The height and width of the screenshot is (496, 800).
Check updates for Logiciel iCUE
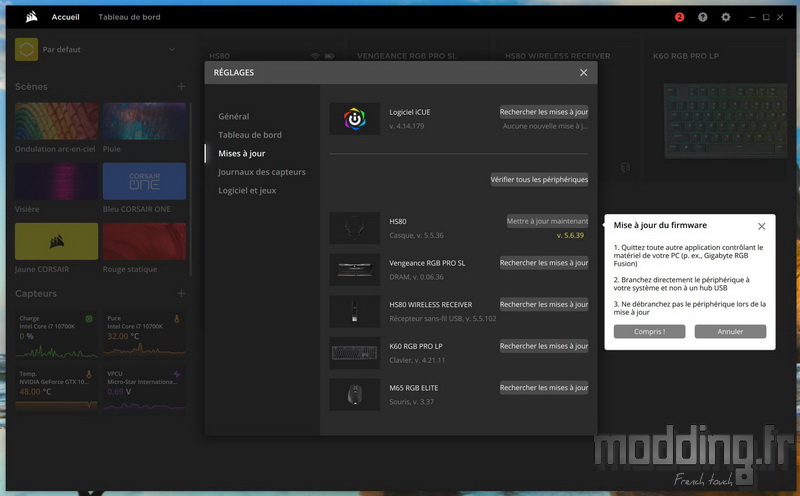(x=544, y=112)
